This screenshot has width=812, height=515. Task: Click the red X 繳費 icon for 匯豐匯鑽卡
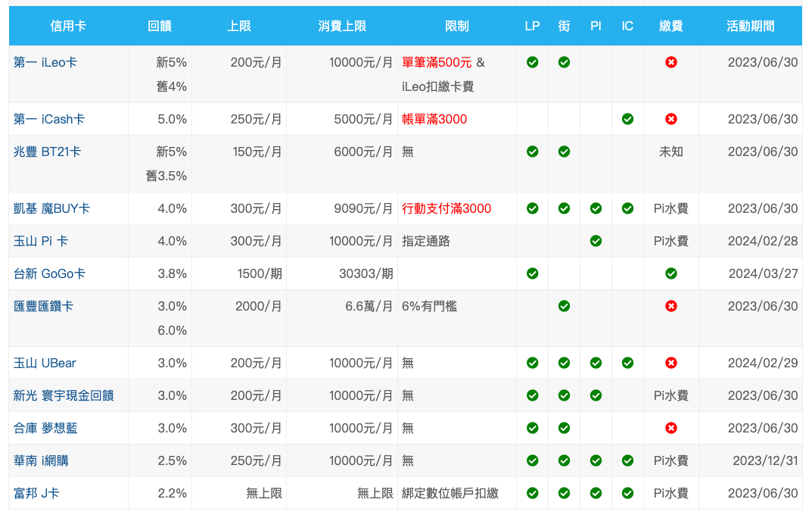pos(671,306)
